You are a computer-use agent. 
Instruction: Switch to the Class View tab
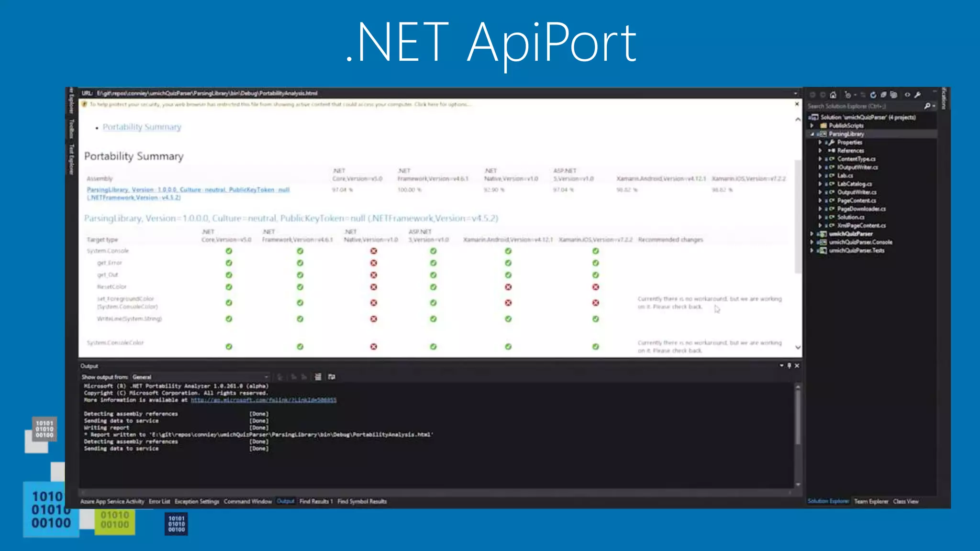click(906, 501)
